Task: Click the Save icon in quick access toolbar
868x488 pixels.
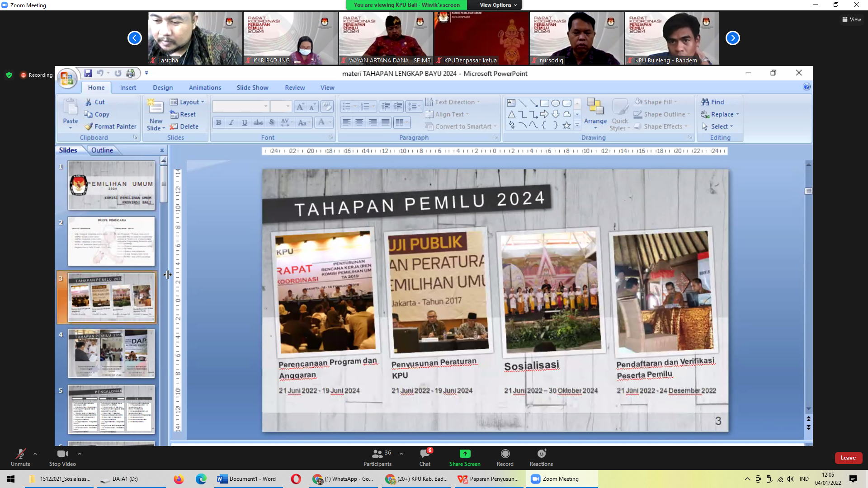Action: 88,73
